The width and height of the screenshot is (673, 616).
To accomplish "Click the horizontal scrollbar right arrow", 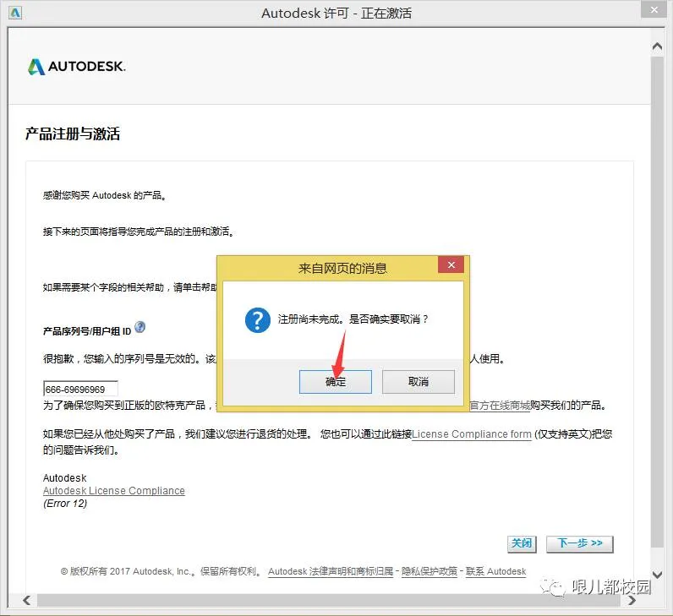I will 632,600.
